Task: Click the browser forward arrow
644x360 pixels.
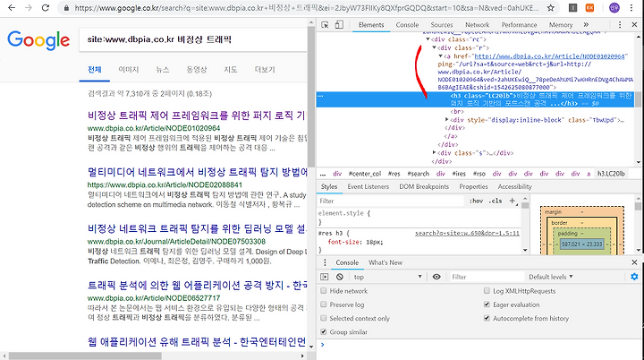Action: (28, 7)
